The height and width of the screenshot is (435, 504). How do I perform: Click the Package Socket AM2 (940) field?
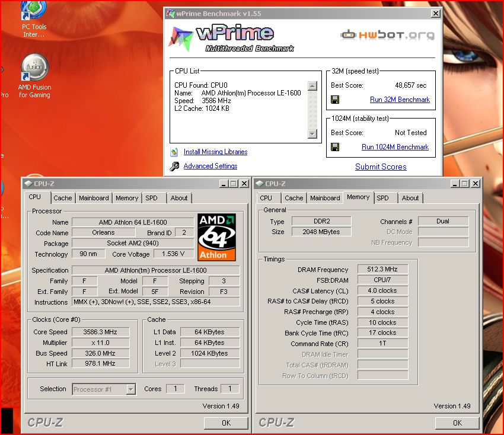click(133, 243)
